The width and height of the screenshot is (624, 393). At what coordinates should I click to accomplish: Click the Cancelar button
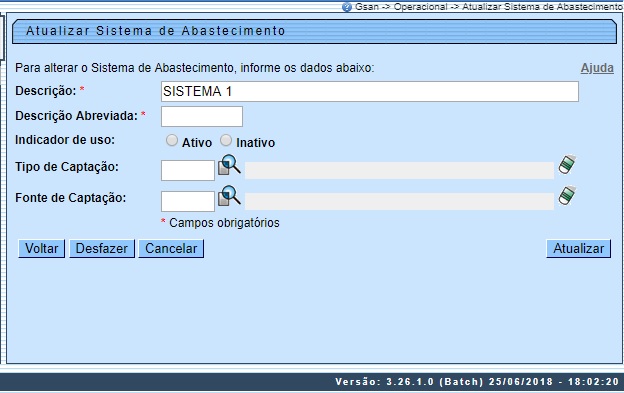pos(171,249)
